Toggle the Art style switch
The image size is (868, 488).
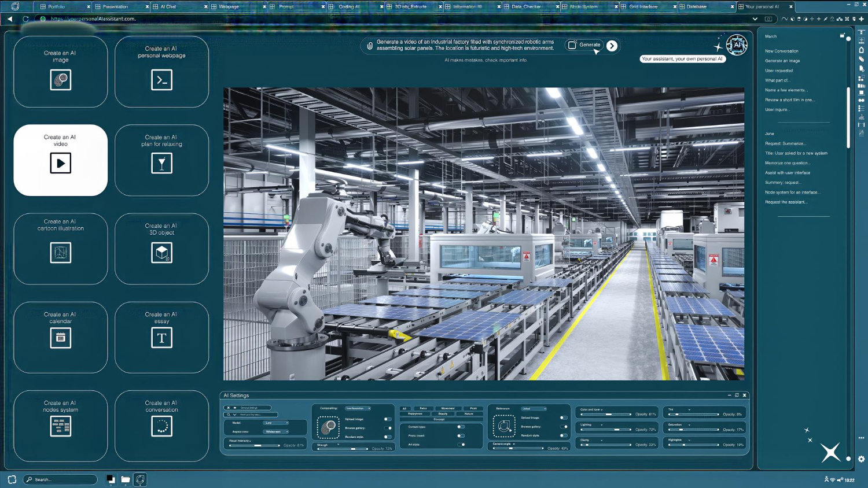pyautogui.click(x=461, y=445)
